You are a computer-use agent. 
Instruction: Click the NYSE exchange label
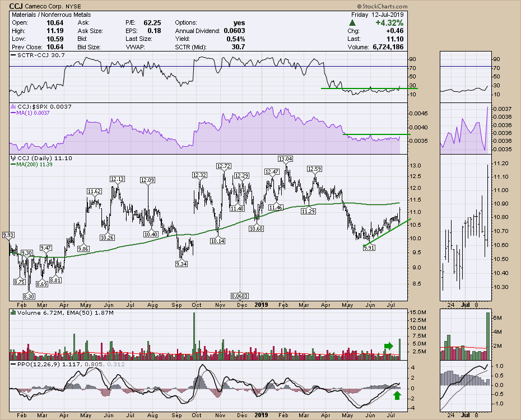[x=73, y=6]
